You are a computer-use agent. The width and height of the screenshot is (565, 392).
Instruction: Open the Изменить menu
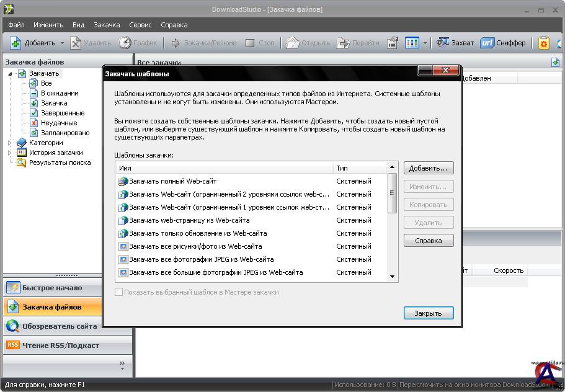(x=48, y=25)
